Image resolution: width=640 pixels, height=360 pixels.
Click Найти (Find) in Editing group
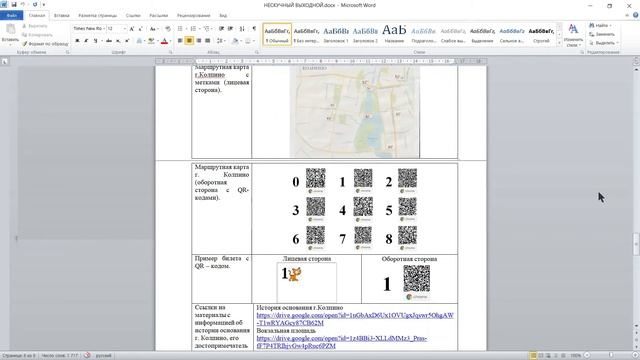pos(600,26)
